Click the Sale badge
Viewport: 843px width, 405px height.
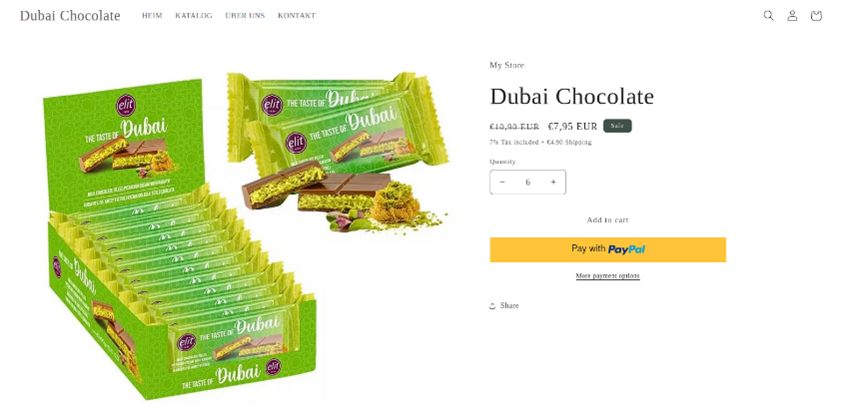617,126
